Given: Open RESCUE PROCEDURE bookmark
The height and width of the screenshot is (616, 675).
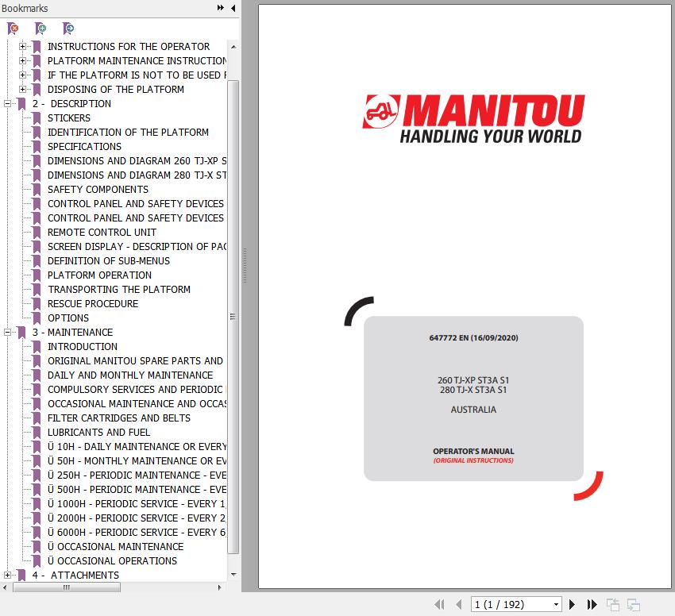Looking at the screenshot, I should (93, 303).
